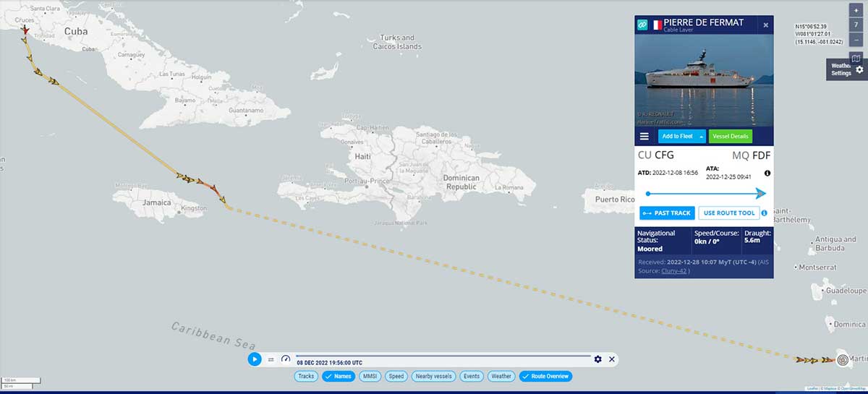This screenshot has height=394, width=868.
Task: Click the destination target marker near Martinique
Action: coord(842,359)
